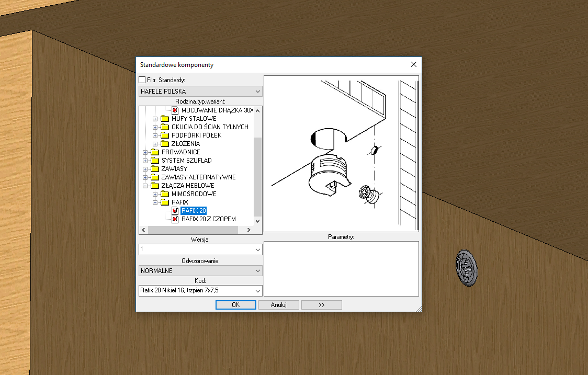Open the HAFELE POLSKA standards dropdown
588x375 pixels.
click(257, 92)
